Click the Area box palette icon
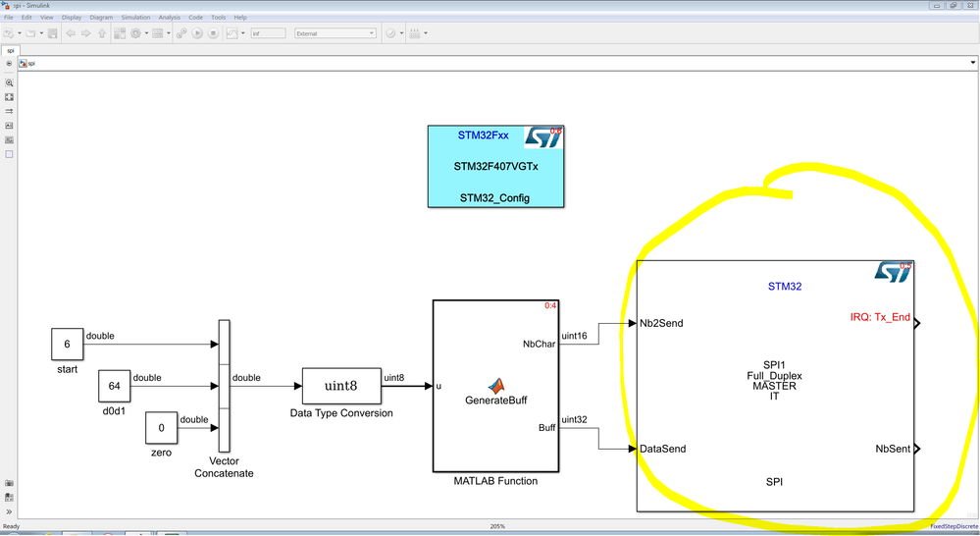Screen dimensions: 980x536 9,154
